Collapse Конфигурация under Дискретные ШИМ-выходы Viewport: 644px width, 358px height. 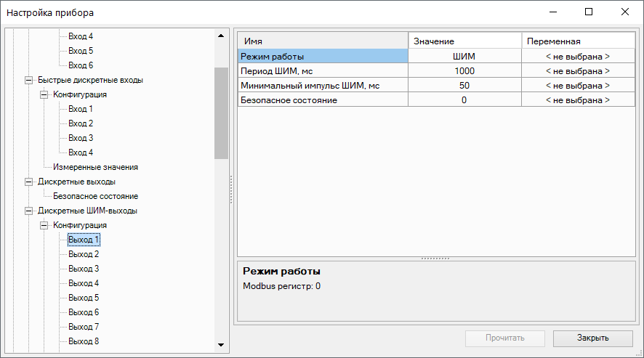tap(44, 225)
